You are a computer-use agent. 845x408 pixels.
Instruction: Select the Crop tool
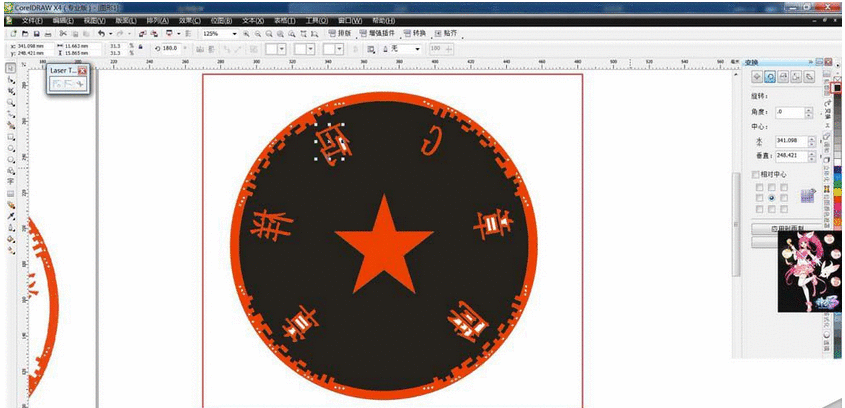10,91
